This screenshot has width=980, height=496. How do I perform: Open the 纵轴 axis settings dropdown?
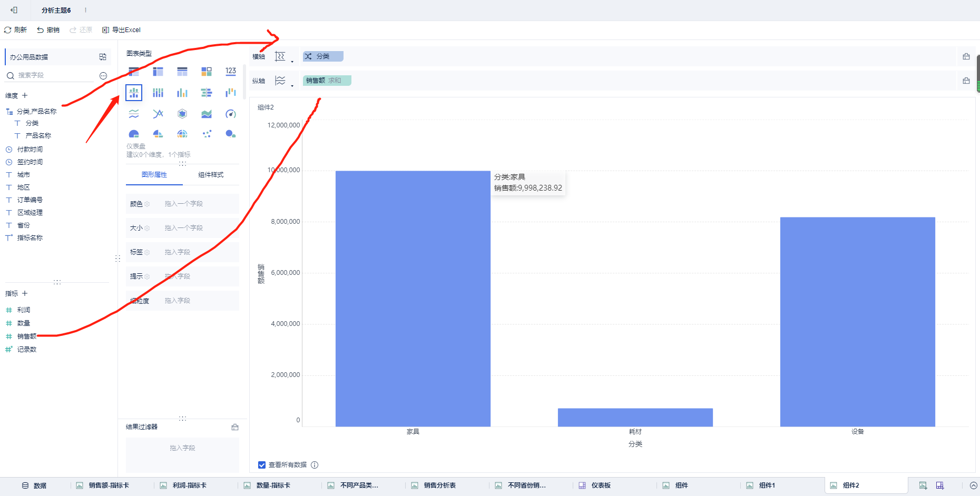tap(284, 81)
